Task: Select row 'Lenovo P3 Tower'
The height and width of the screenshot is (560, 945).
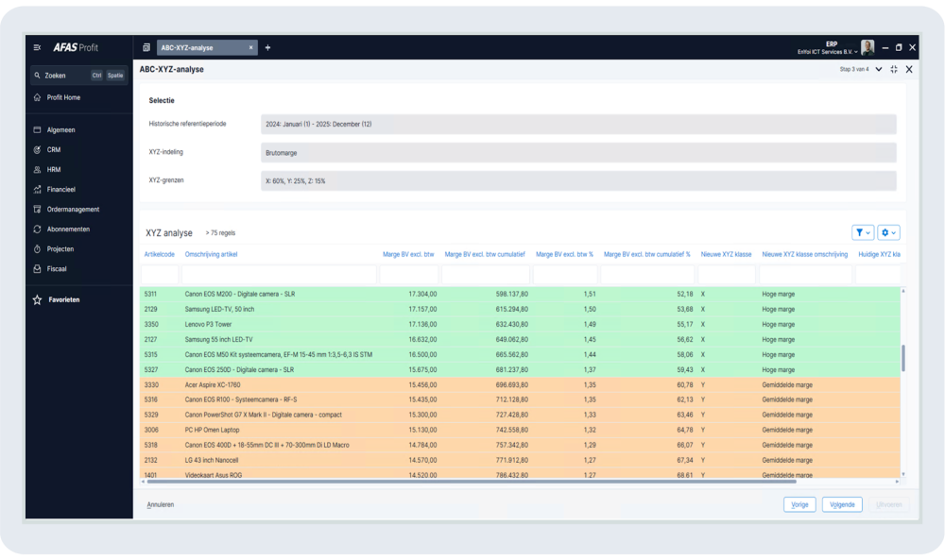Action: click(x=520, y=325)
